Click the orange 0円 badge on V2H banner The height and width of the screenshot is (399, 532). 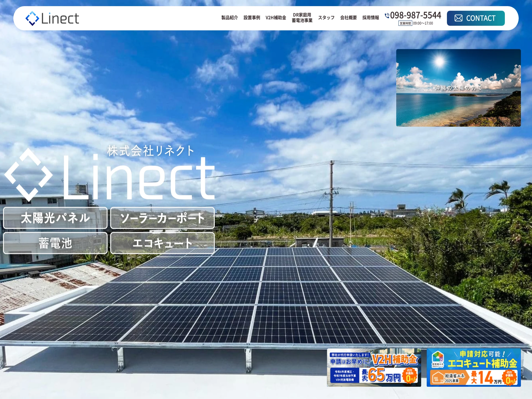click(x=410, y=375)
